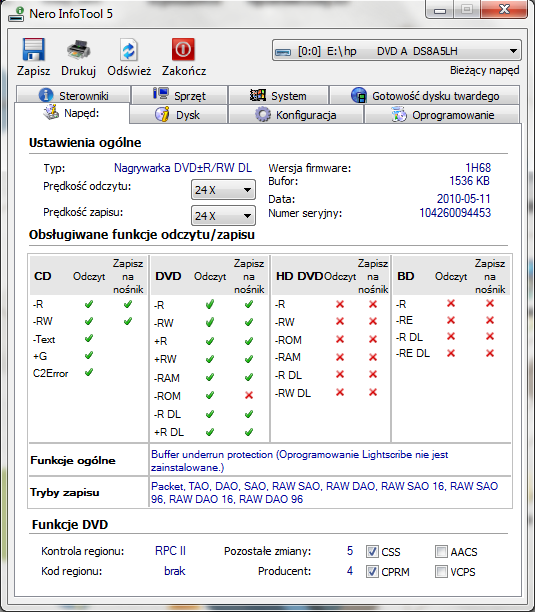Click the gear icon on Konfiguracja tab
The height and width of the screenshot is (612, 535).
tap(263, 115)
